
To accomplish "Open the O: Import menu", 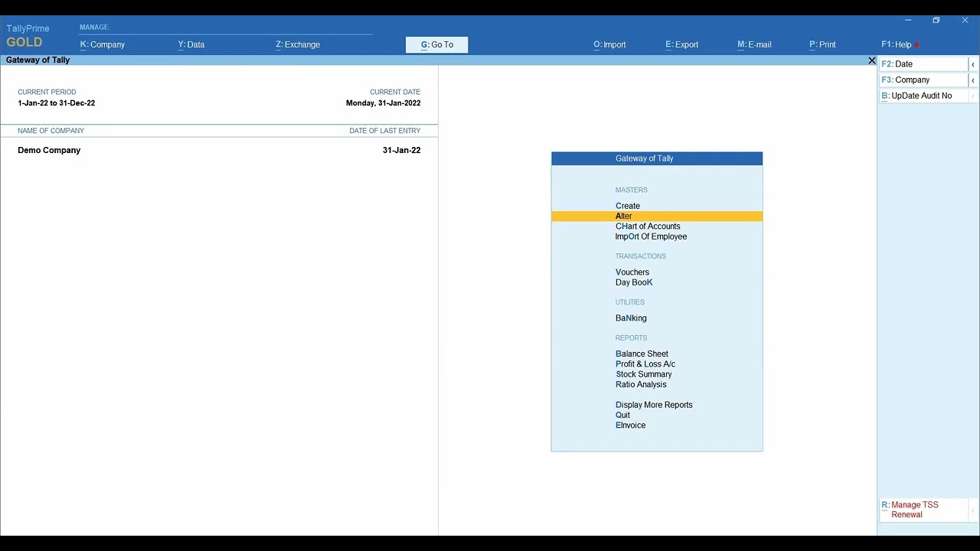I will point(609,44).
